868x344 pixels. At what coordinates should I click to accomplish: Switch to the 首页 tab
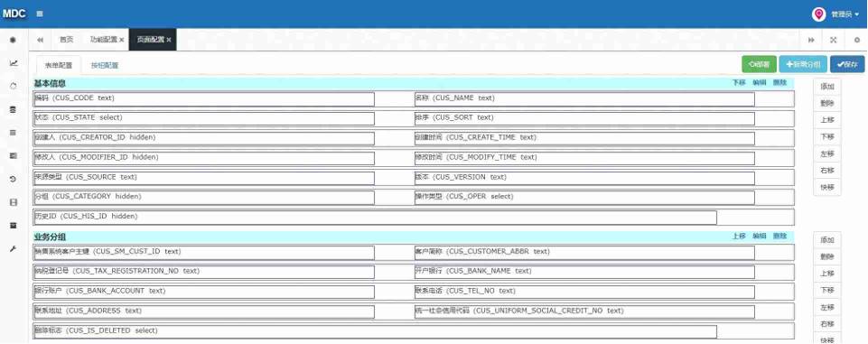[x=67, y=40]
